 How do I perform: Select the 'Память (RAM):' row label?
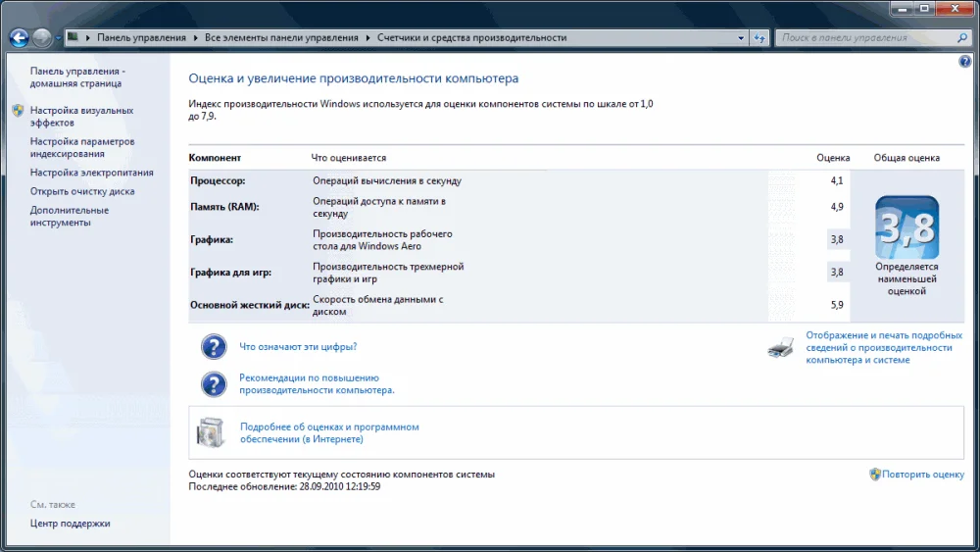[224, 207]
